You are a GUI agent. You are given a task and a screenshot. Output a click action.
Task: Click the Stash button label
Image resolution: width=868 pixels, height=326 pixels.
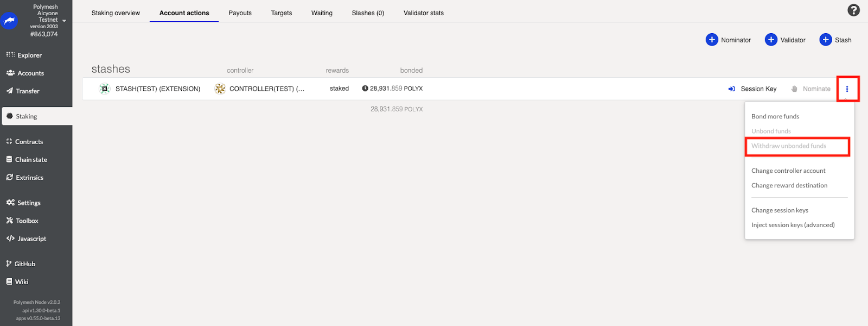pos(843,40)
